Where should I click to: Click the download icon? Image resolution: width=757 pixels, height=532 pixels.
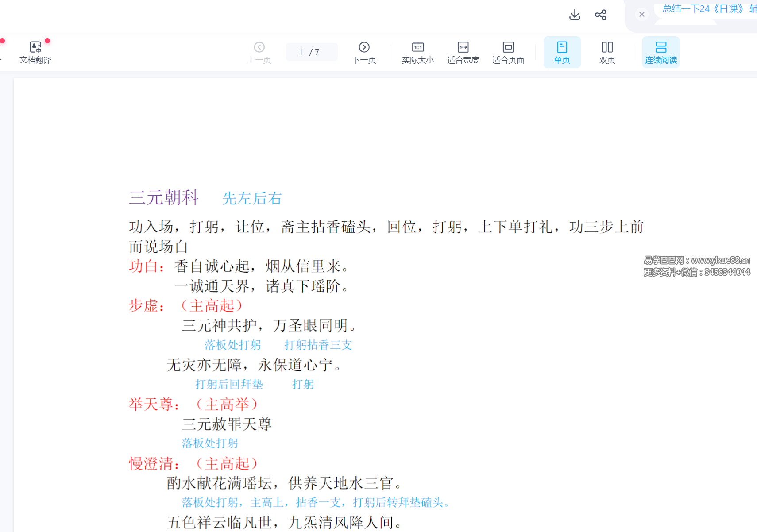[575, 15]
